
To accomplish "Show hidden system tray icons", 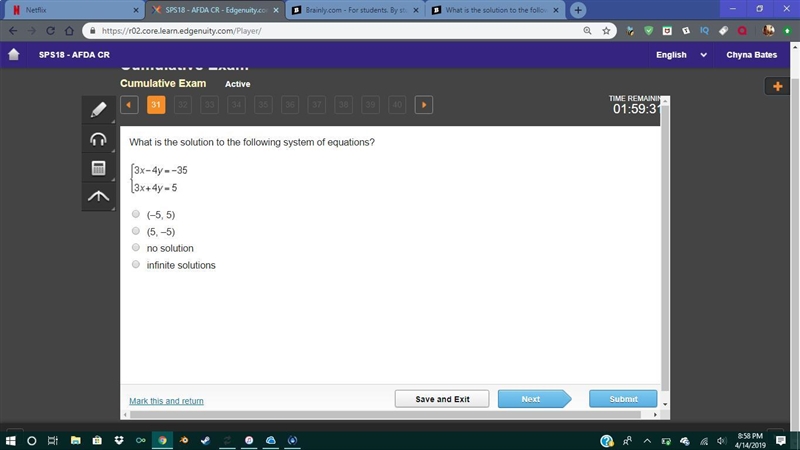I will 647,441.
